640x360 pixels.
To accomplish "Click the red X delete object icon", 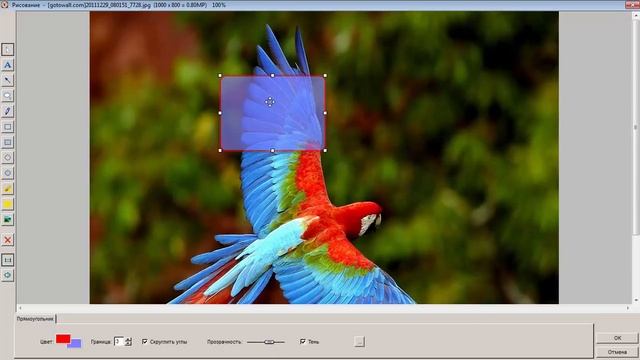I will [x=7, y=240].
